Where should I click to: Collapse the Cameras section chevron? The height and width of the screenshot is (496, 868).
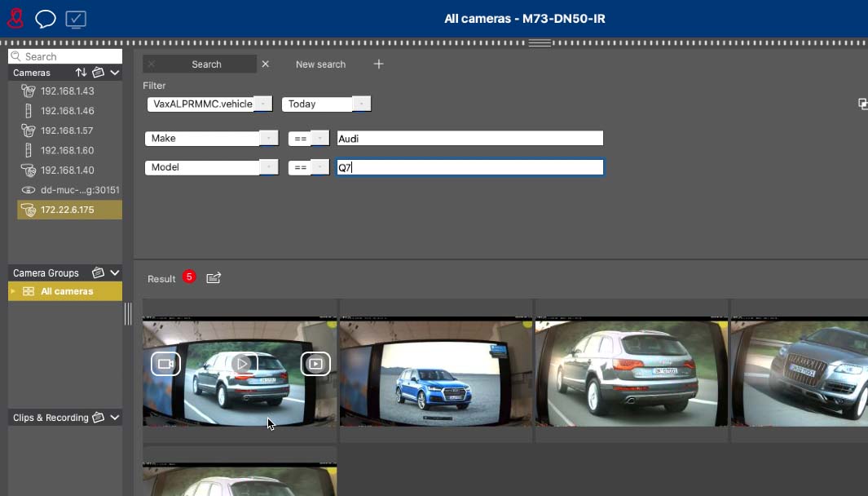pos(115,73)
